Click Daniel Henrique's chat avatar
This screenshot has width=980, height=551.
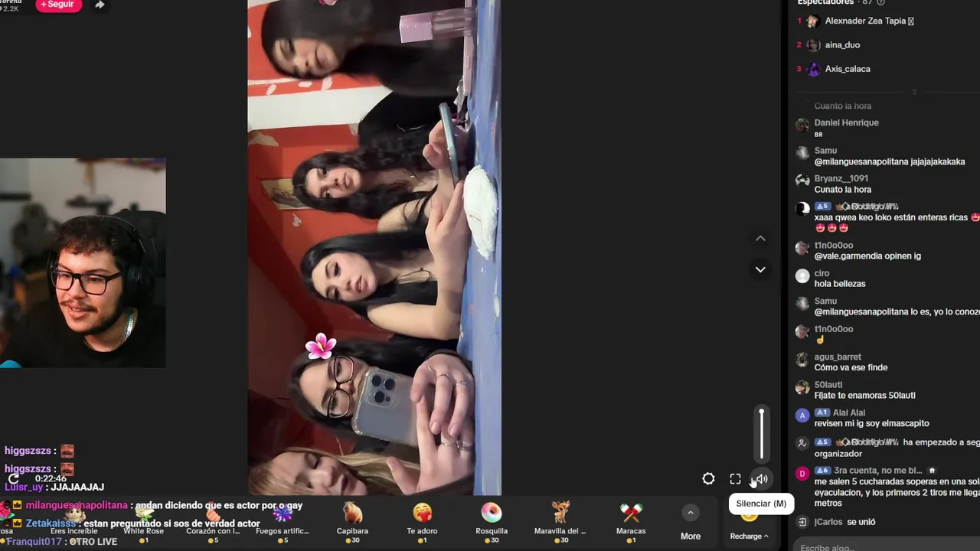(x=802, y=125)
